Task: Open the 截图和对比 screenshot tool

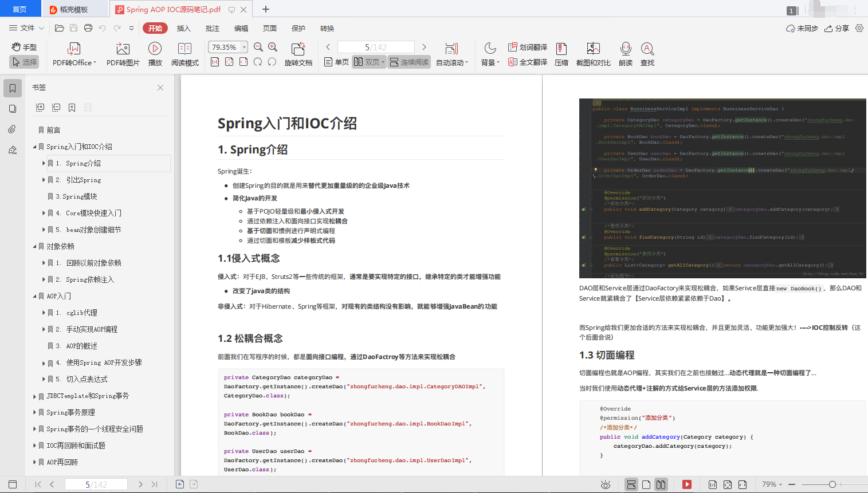Action: (x=593, y=49)
